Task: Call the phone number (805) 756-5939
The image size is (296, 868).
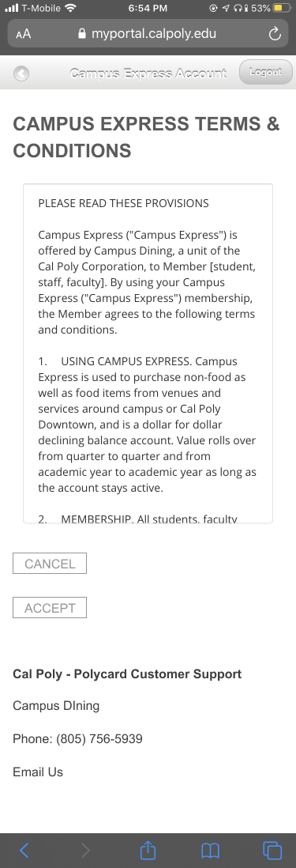Action: (99, 738)
